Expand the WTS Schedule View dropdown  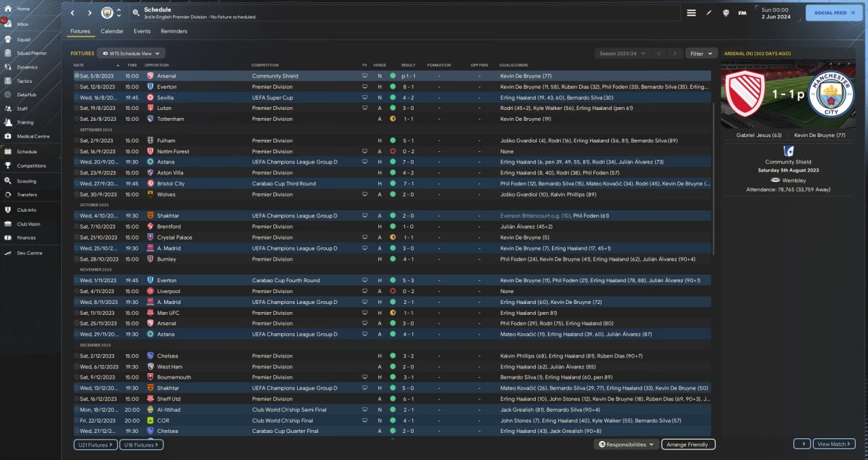(x=131, y=53)
